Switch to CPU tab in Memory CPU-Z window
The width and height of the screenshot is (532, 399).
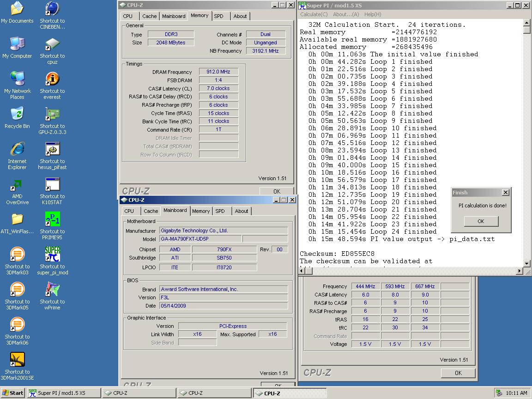coord(128,16)
